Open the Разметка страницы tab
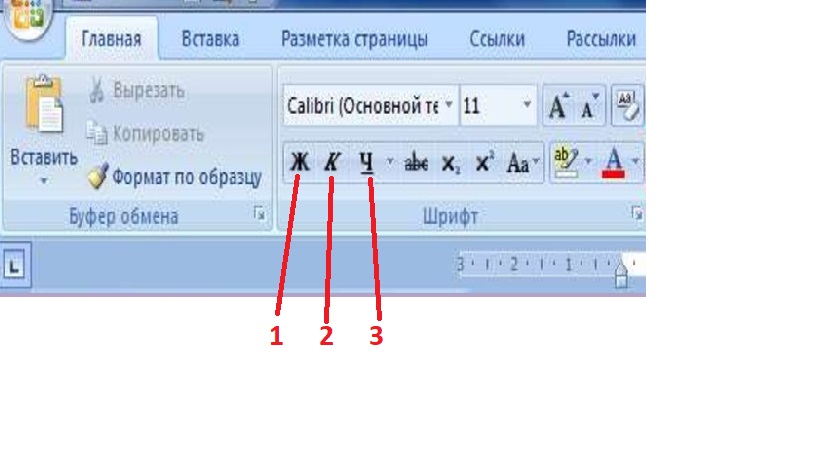The width and height of the screenshot is (817, 467). point(354,40)
